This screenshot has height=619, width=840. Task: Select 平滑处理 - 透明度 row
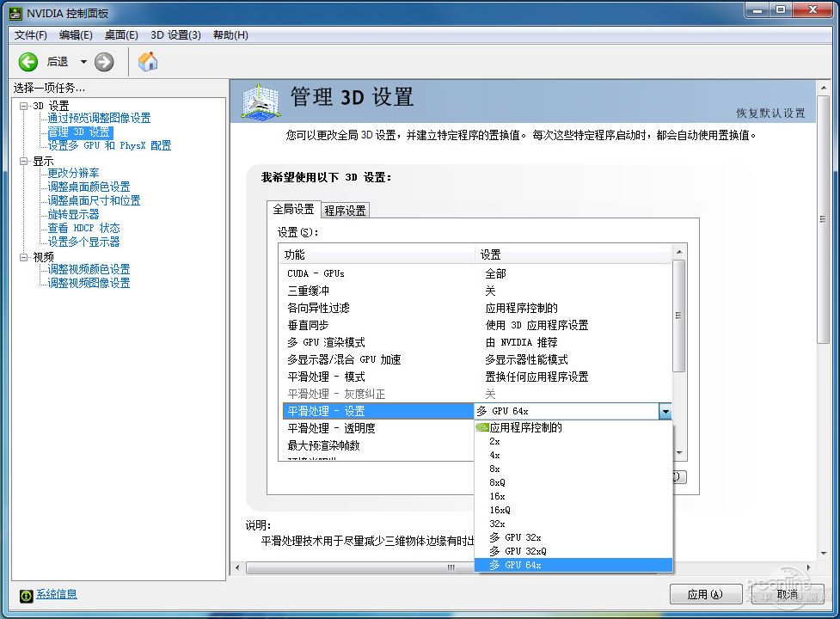click(x=378, y=428)
